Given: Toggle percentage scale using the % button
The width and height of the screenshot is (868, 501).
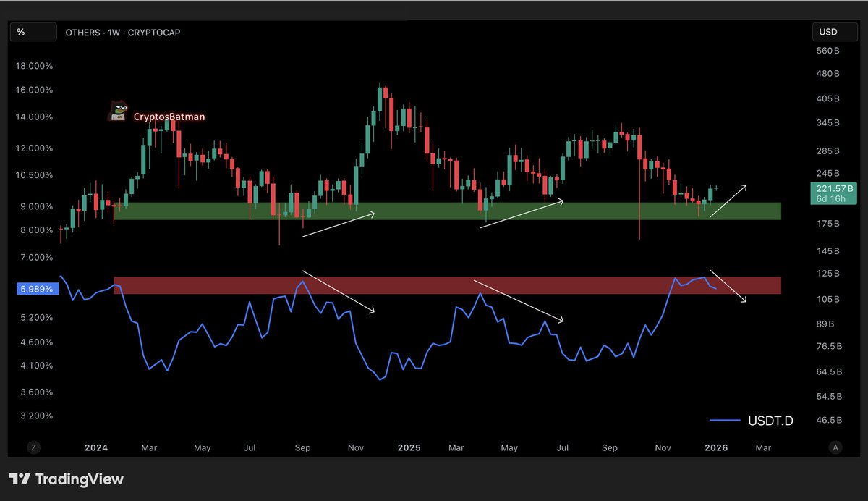Looking at the screenshot, I should [x=33, y=32].
